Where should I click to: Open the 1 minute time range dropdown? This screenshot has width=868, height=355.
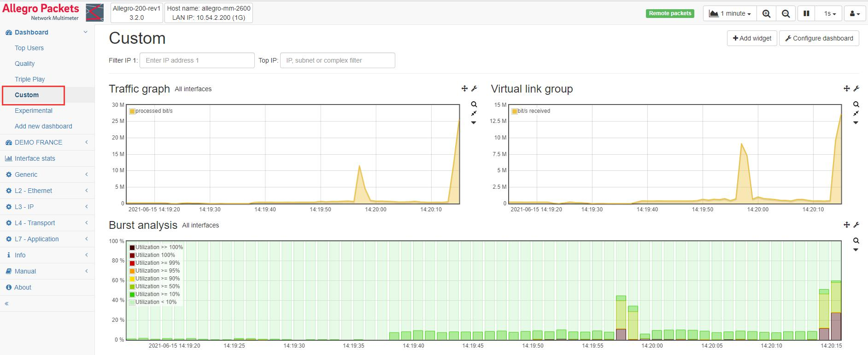point(730,14)
